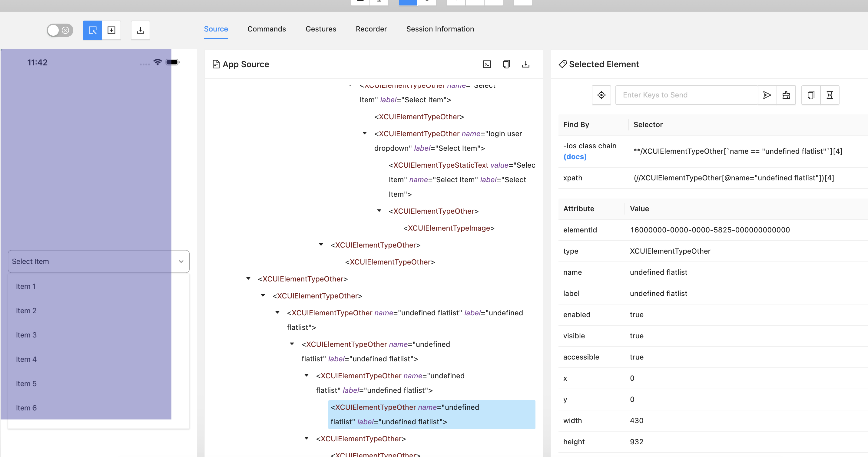Select the ios class chain selector value

point(738,151)
